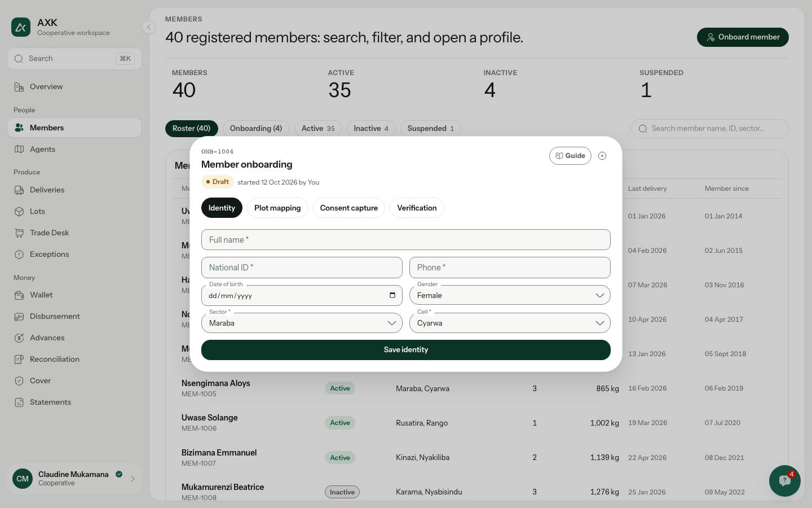Close the Member onboarding dialog
The image size is (812, 508).
pyautogui.click(x=602, y=156)
